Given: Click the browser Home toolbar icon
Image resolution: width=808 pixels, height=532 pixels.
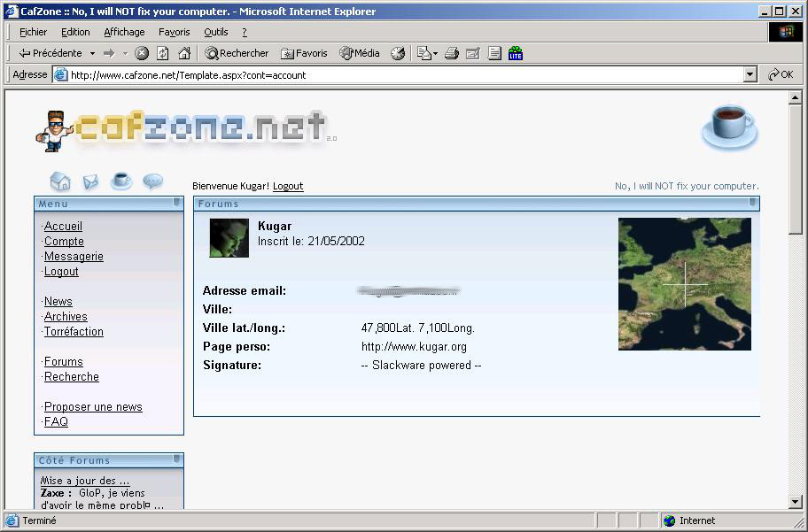Looking at the screenshot, I should pos(184,53).
